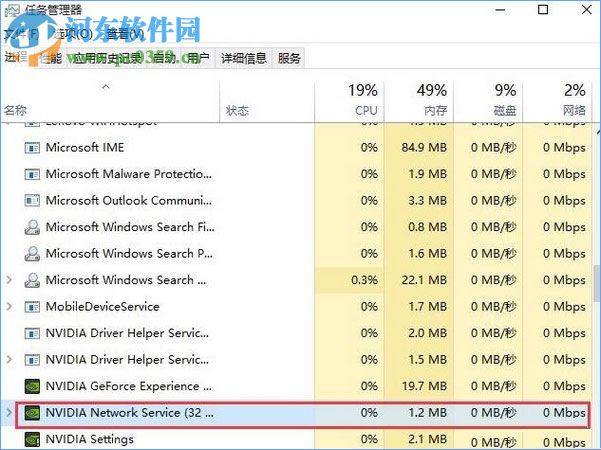Sort by the 9% 磁盘 column header
This screenshot has width=601, height=450.
click(x=488, y=100)
